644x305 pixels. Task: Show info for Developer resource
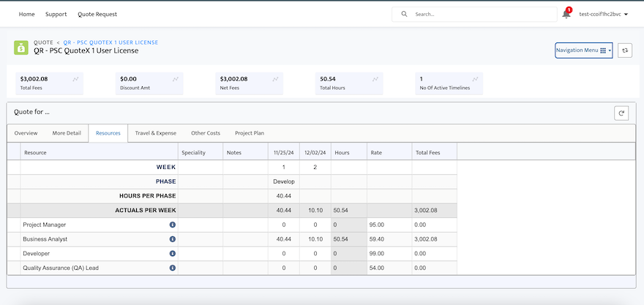tap(173, 254)
